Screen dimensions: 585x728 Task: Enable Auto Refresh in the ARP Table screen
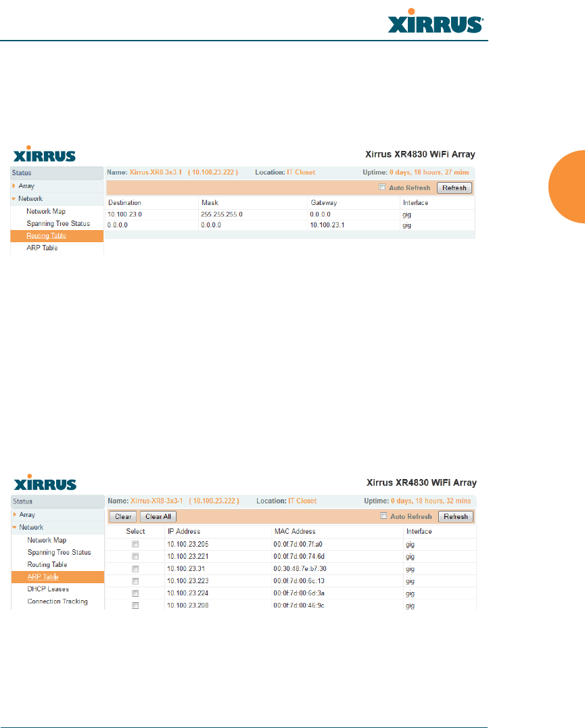click(x=383, y=516)
